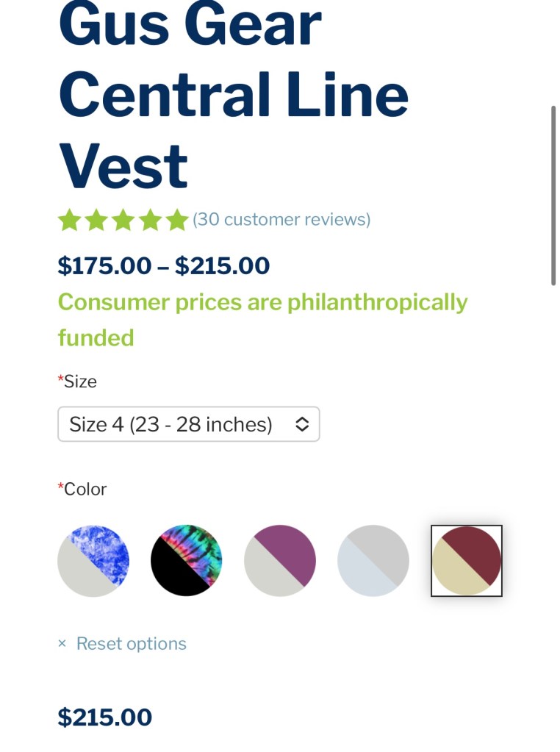
Task: Click the Reset options link
Action: (132, 644)
